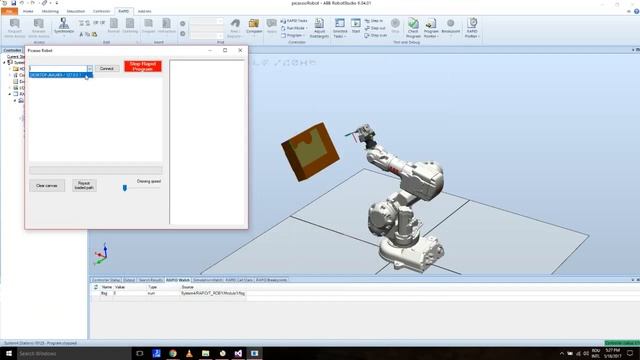The image size is (640, 360).
Task: Click the Clear canvas button
Action: coord(47,186)
